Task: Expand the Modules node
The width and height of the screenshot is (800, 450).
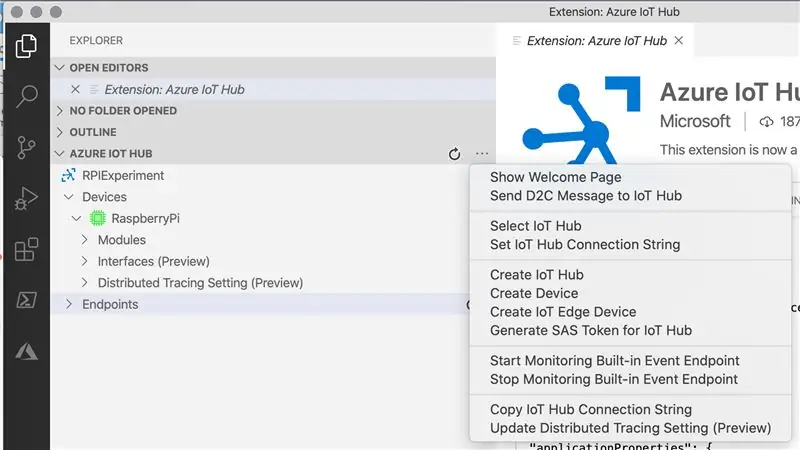Action: [85, 240]
